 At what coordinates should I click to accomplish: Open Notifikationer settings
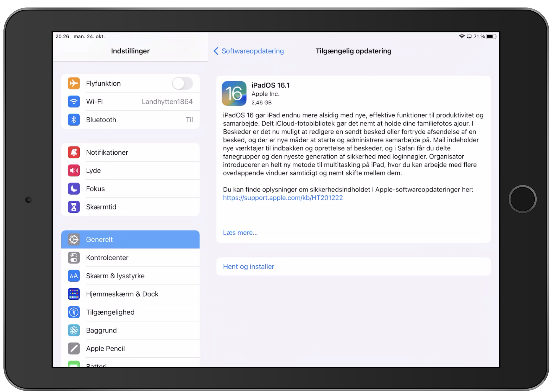tap(130, 152)
